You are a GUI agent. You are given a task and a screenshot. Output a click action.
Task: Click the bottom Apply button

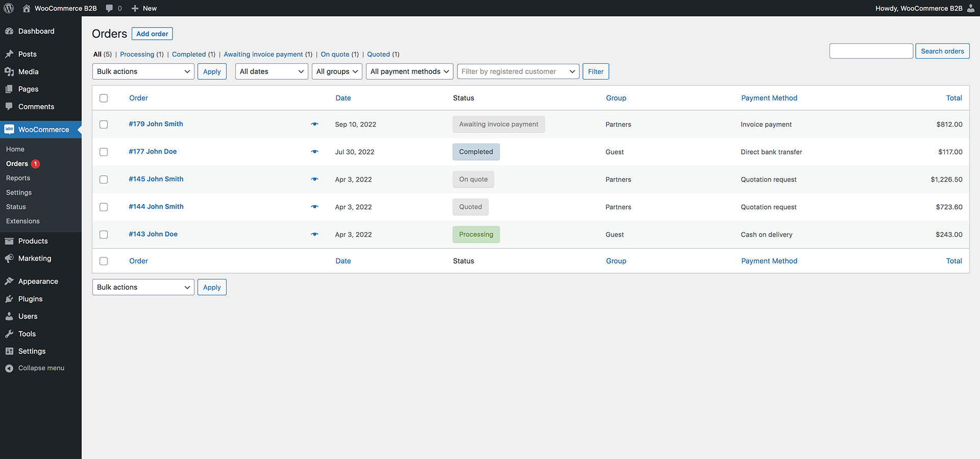click(212, 287)
